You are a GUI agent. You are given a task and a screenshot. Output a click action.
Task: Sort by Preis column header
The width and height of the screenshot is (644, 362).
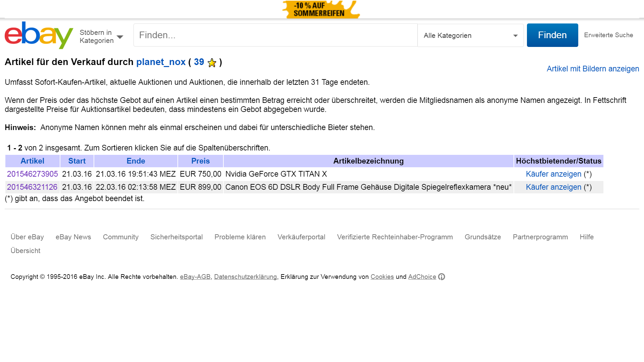[x=201, y=161]
